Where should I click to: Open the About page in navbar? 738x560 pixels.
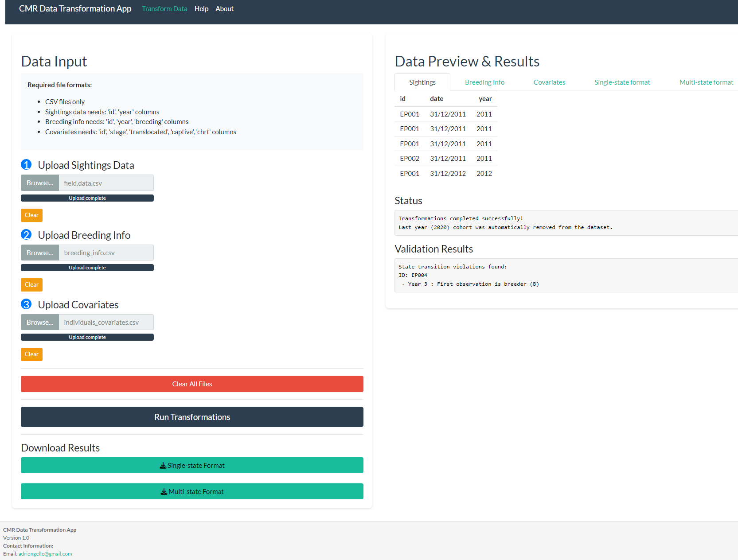pos(224,9)
